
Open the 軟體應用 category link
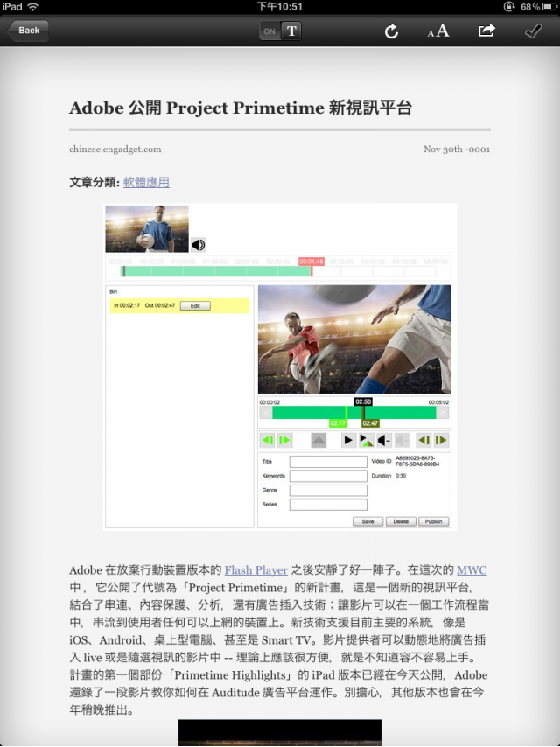click(146, 182)
